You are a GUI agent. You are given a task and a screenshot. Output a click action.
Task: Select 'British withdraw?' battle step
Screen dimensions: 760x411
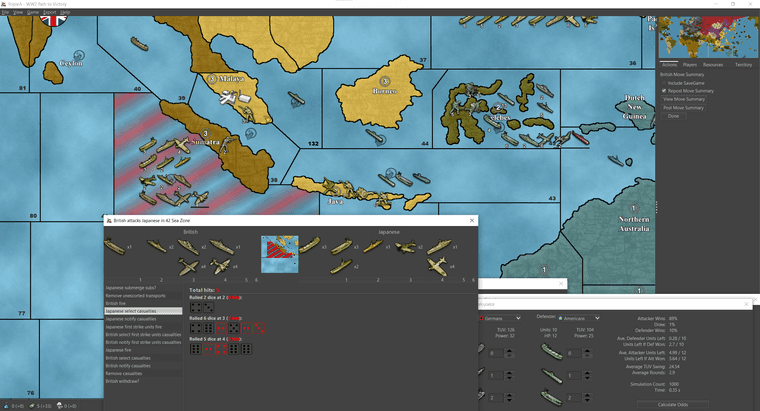[x=143, y=381]
